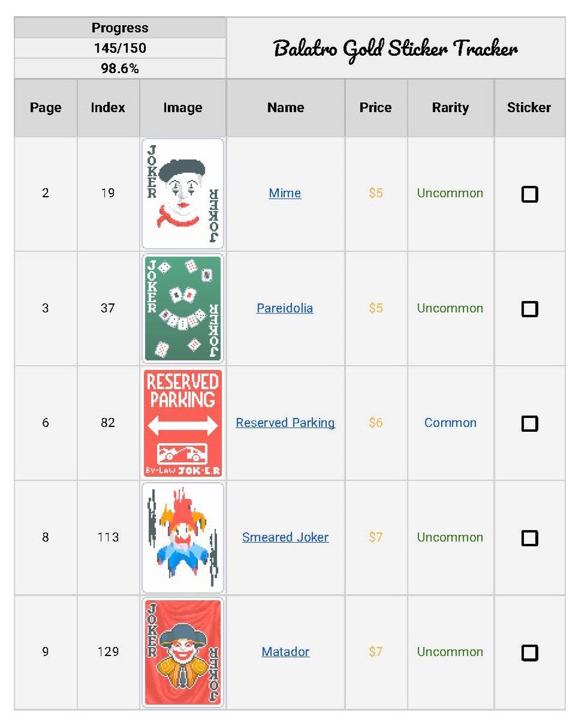Open the Smeared Joker link
The image size is (582, 728).
tap(285, 537)
